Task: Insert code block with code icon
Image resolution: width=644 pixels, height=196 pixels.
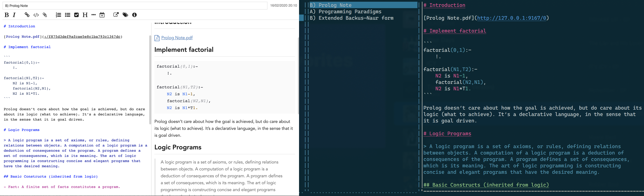Action: (36, 15)
